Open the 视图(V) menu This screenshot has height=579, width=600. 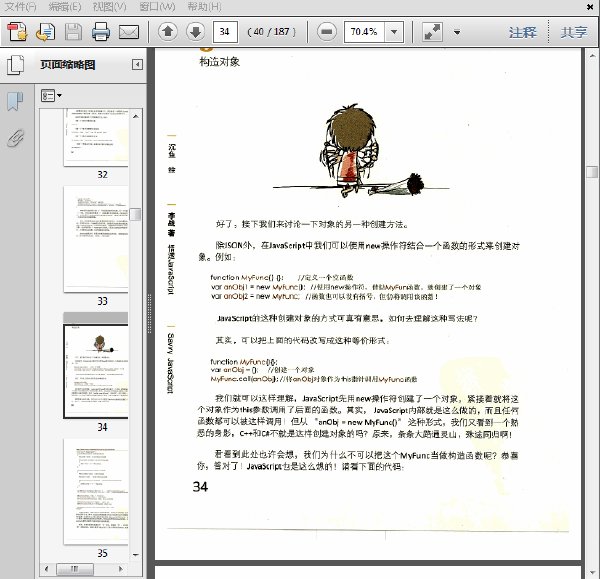point(110,7)
